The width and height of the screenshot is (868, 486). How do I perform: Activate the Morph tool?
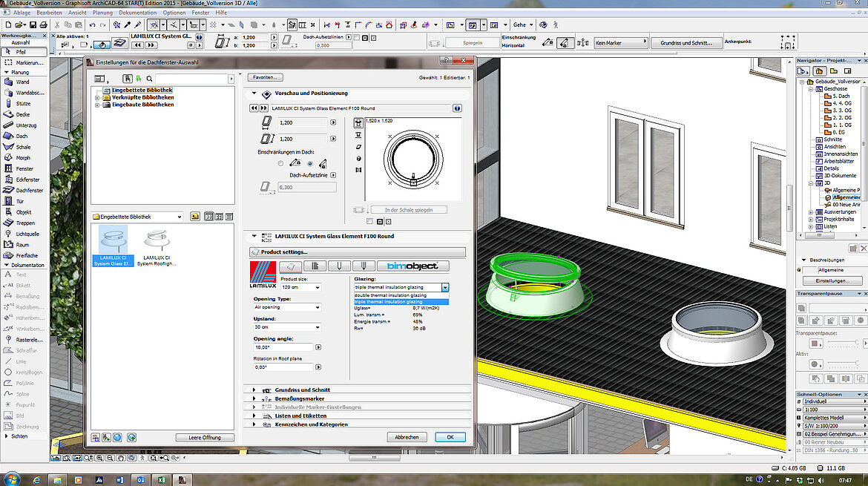coord(22,157)
